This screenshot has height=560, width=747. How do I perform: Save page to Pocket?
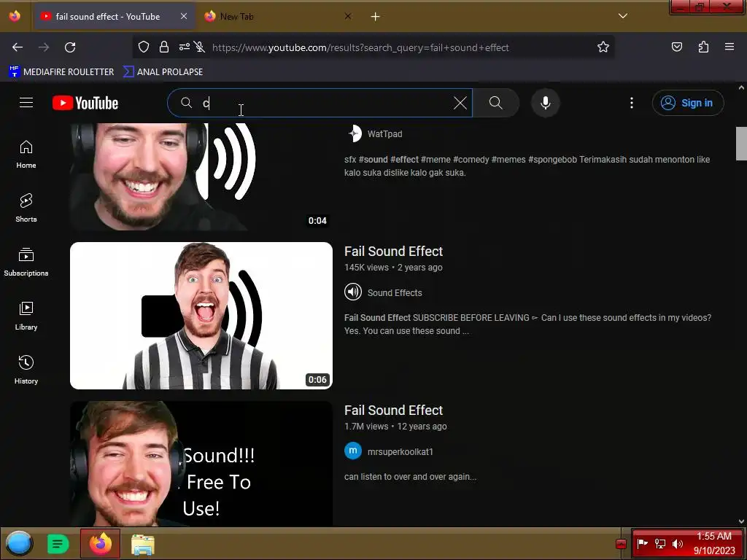(677, 47)
